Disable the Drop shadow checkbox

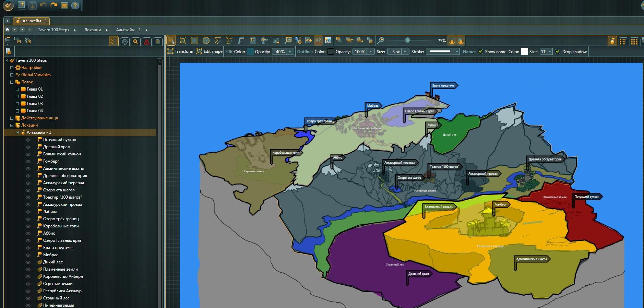click(x=558, y=52)
